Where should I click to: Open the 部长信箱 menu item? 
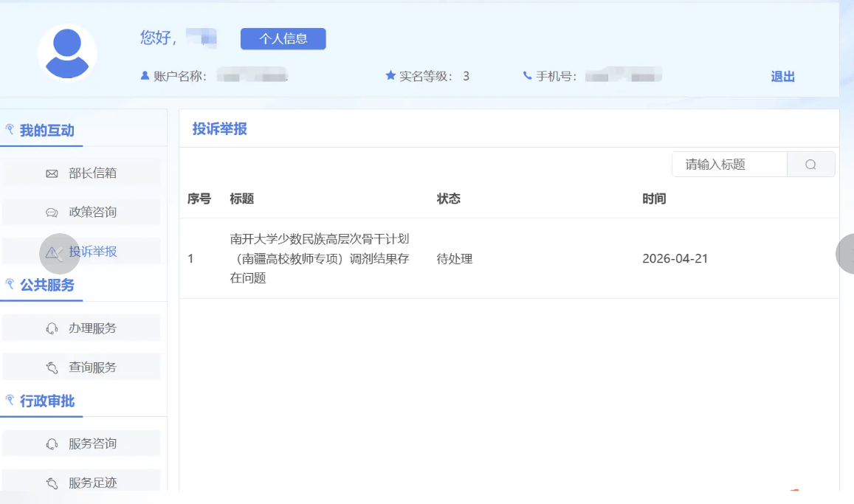pos(92,173)
